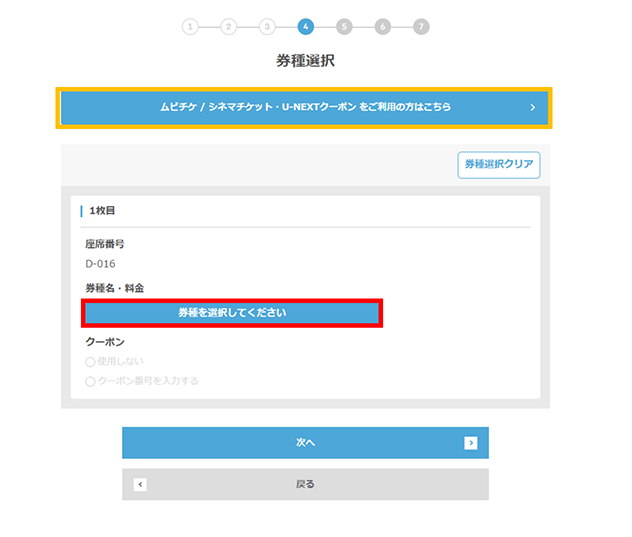The image size is (632, 537).
Task: Click the right arrow icon on 次へ
Action: (471, 442)
